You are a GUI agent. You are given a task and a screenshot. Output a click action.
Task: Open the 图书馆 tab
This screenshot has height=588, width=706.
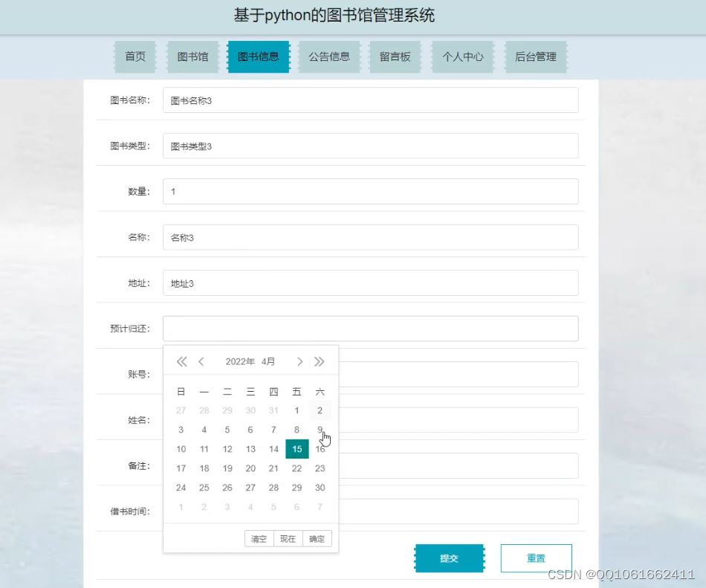[x=192, y=56]
